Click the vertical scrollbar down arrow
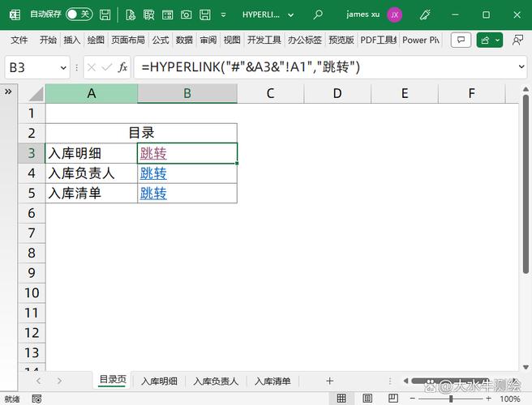 526,367
